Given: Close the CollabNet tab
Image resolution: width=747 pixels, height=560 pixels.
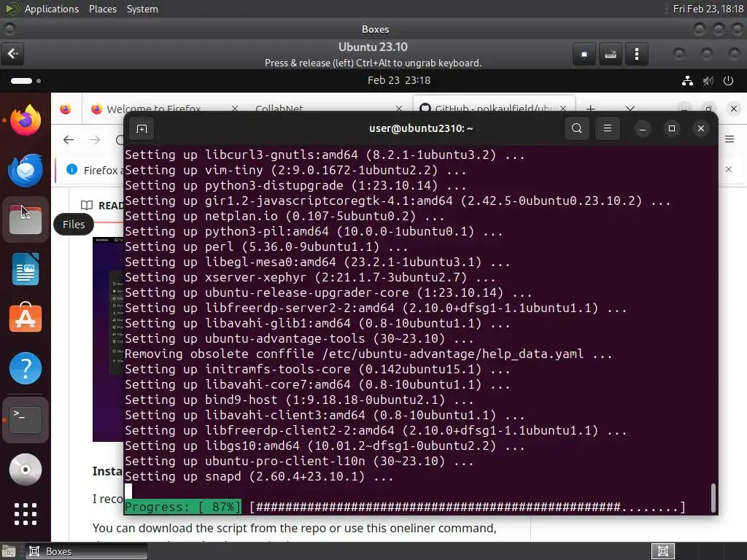Looking at the screenshot, I should point(399,109).
